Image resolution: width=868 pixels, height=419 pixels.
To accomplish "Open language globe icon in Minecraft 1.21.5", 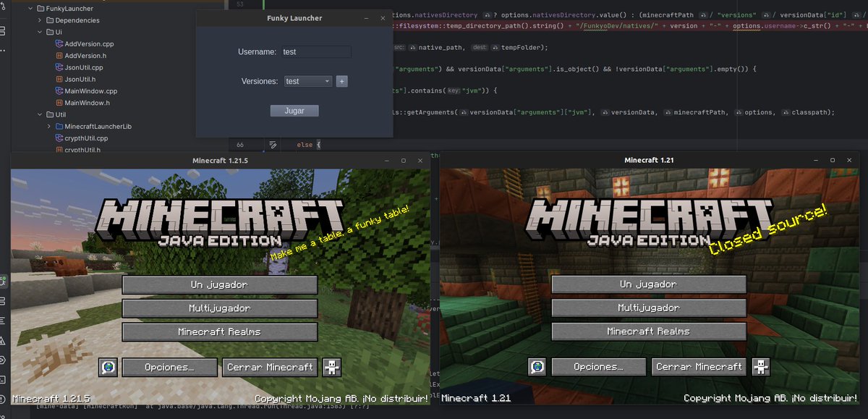I will pos(108,368).
